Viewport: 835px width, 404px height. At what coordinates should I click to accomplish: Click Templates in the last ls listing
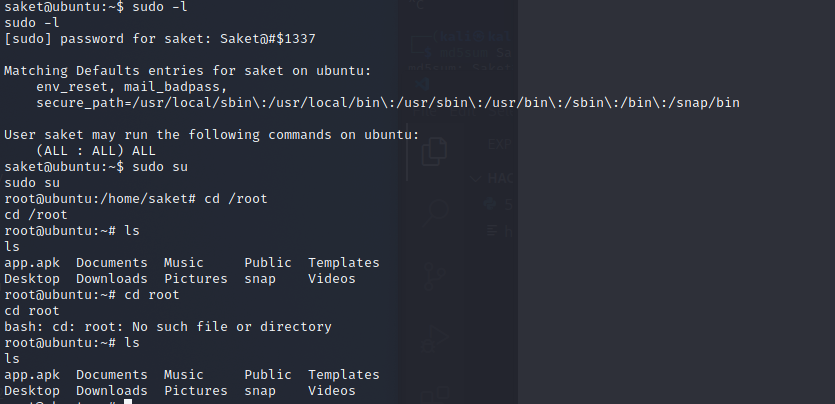(344, 375)
